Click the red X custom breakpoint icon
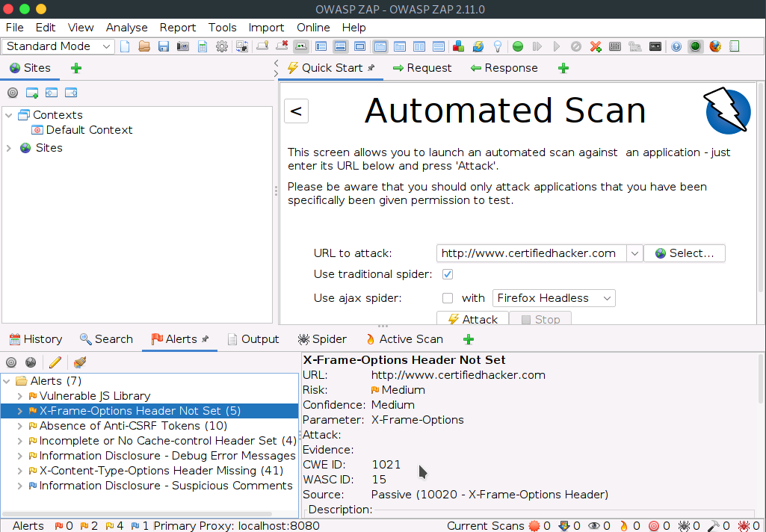Image resolution: width=766 pixels, height=532 pixels. (x=596, y=46)
